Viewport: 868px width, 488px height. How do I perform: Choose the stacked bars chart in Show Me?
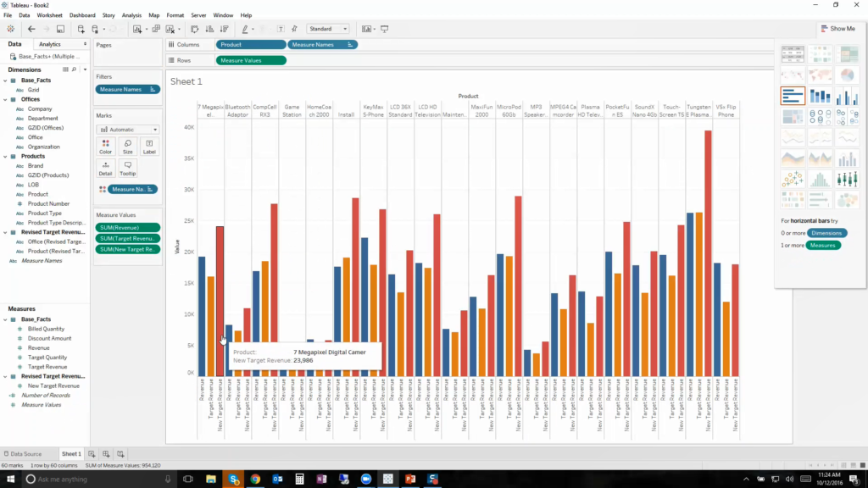tap(820, 96)
